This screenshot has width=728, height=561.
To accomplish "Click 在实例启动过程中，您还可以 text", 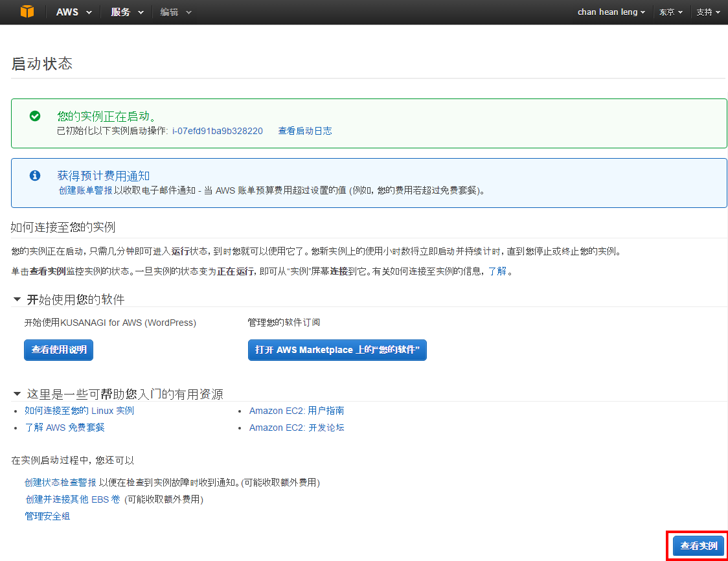I will 73,460.
